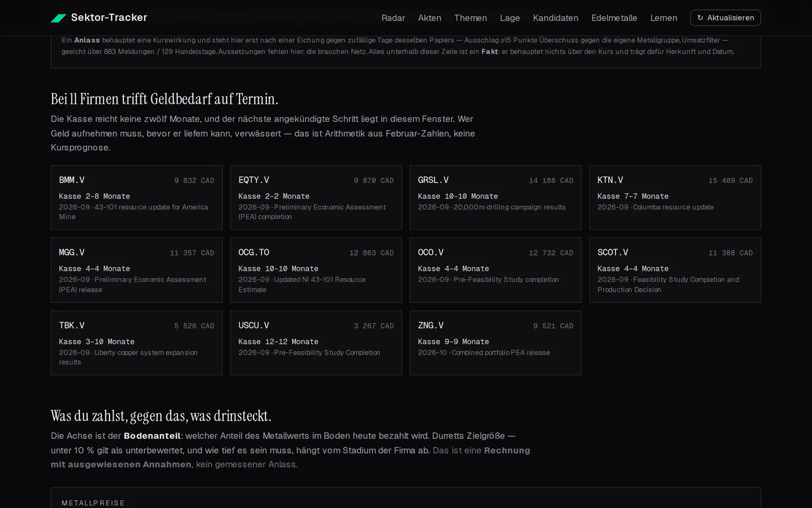Select the KTN.V ticker text
This screenshot has height=508, width=812.
[610, 180]
